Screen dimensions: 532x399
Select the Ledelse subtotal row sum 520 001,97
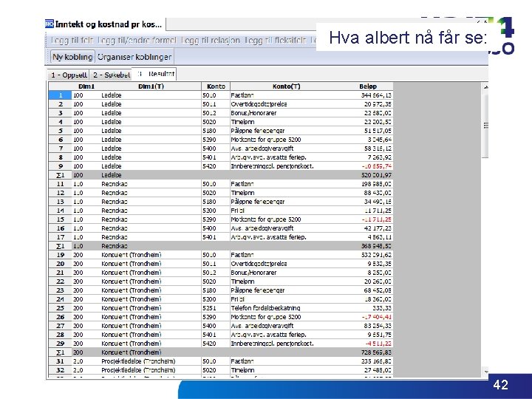point(376,175)
